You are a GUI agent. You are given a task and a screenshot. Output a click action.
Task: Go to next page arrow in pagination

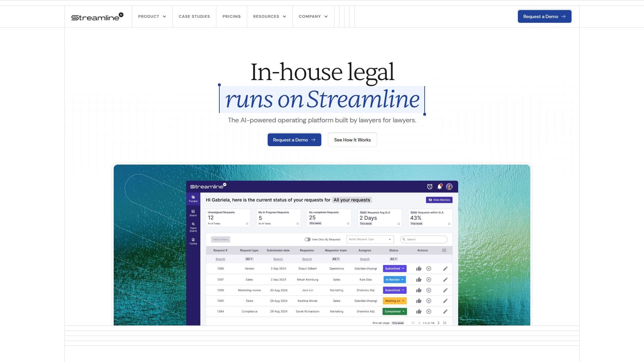pyautogui.click(x=438, y=323)
